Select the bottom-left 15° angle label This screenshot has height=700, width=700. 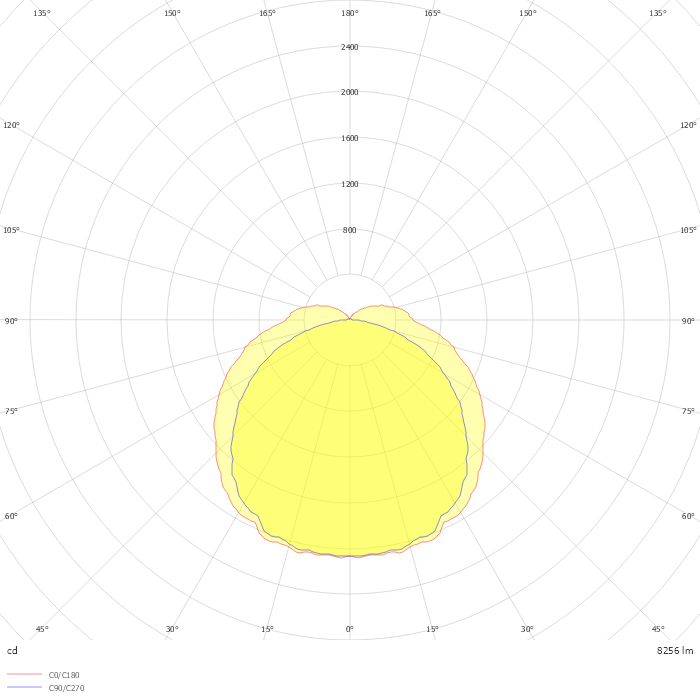click(267, 629)
